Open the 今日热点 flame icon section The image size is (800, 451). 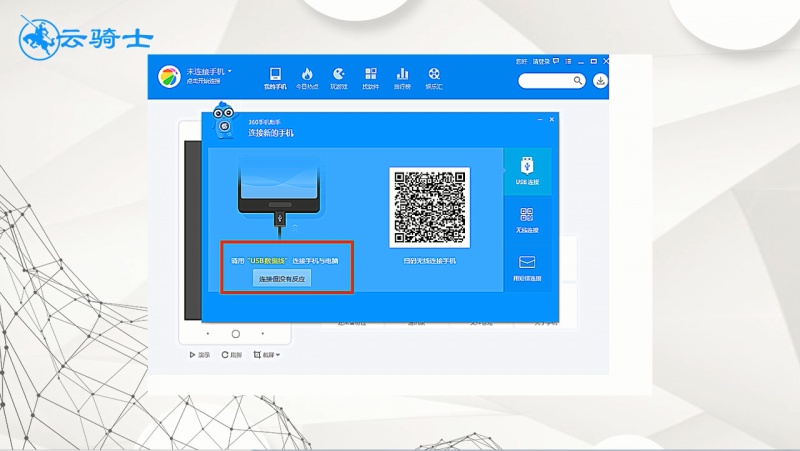[x=307, y=79]
